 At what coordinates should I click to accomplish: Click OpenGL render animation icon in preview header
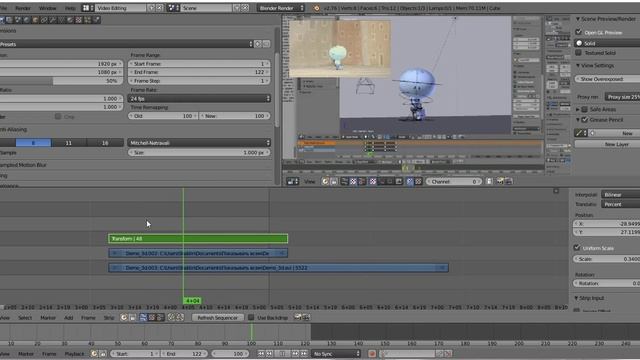point(509,182)
